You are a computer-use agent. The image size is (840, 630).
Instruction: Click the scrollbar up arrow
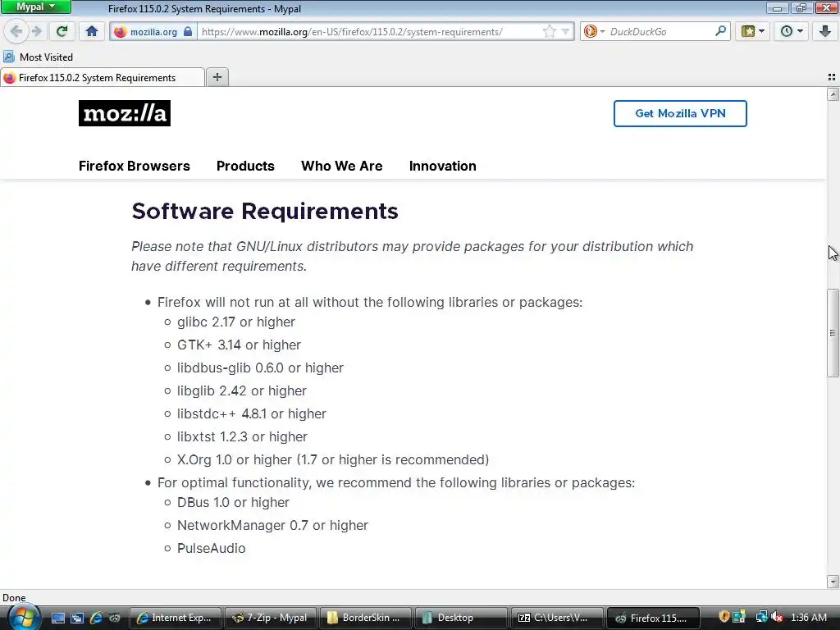point(833,95)
